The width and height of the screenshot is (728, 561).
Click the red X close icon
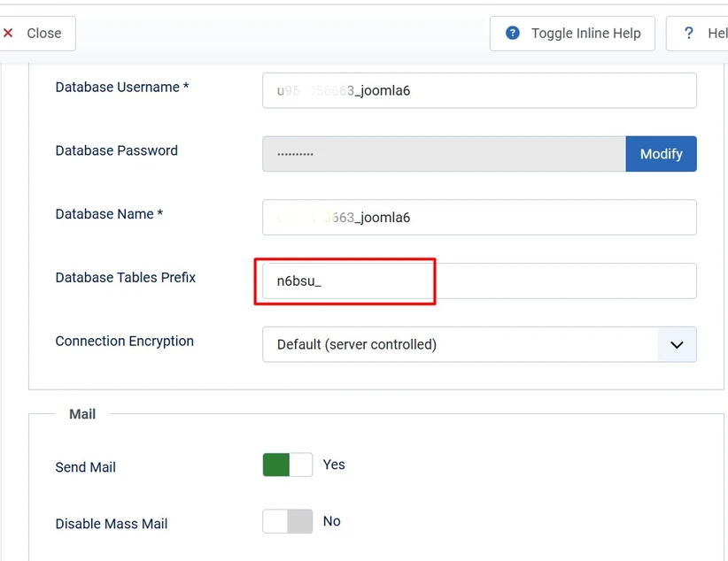point(8,33)
